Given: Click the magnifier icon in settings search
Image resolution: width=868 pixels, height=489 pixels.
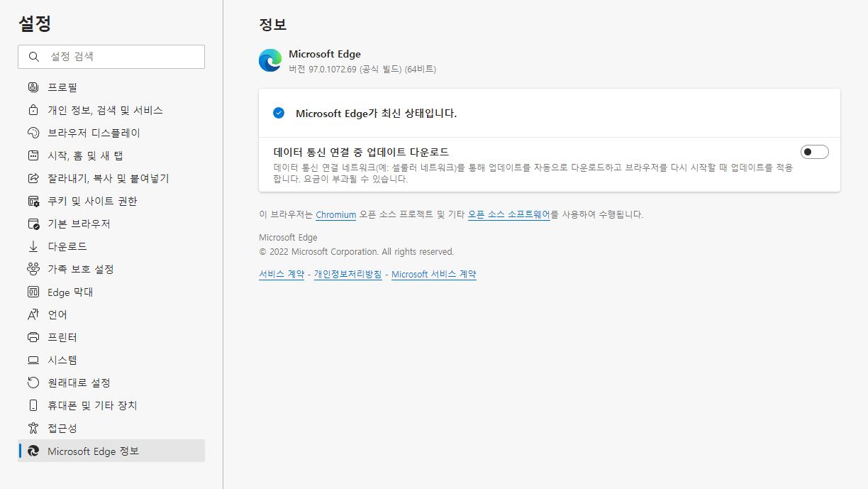Looking at the screenshot, I should pos(33,57).
